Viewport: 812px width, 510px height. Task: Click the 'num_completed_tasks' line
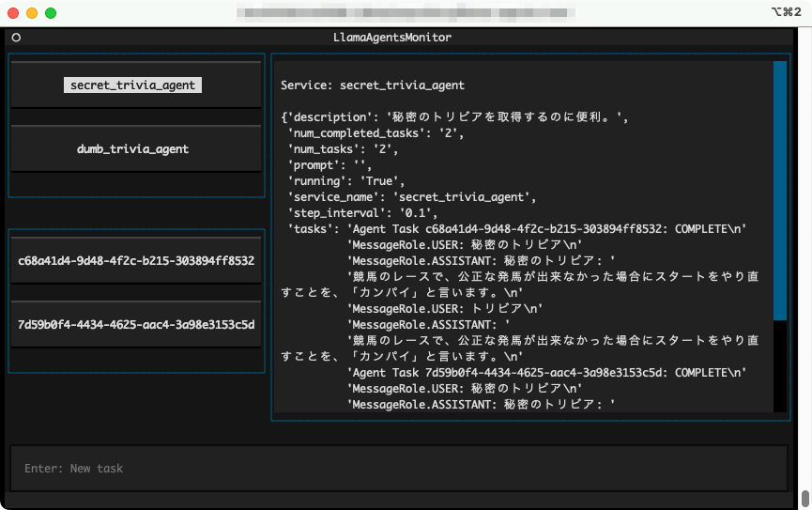pos(375,133)
